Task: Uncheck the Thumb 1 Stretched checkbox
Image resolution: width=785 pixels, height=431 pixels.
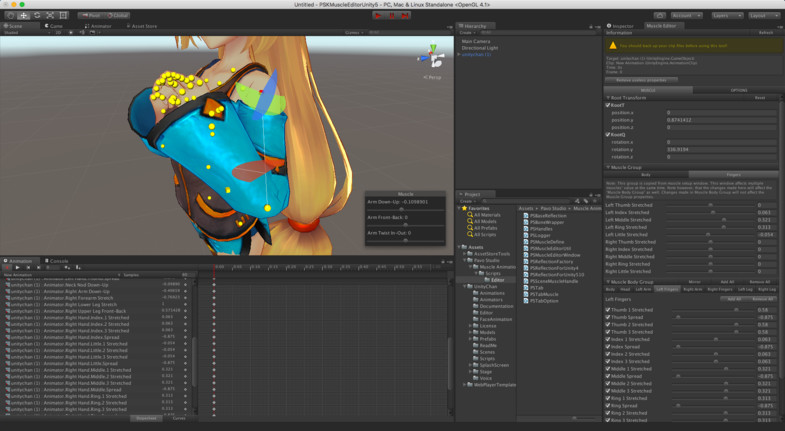Action: 608,310
